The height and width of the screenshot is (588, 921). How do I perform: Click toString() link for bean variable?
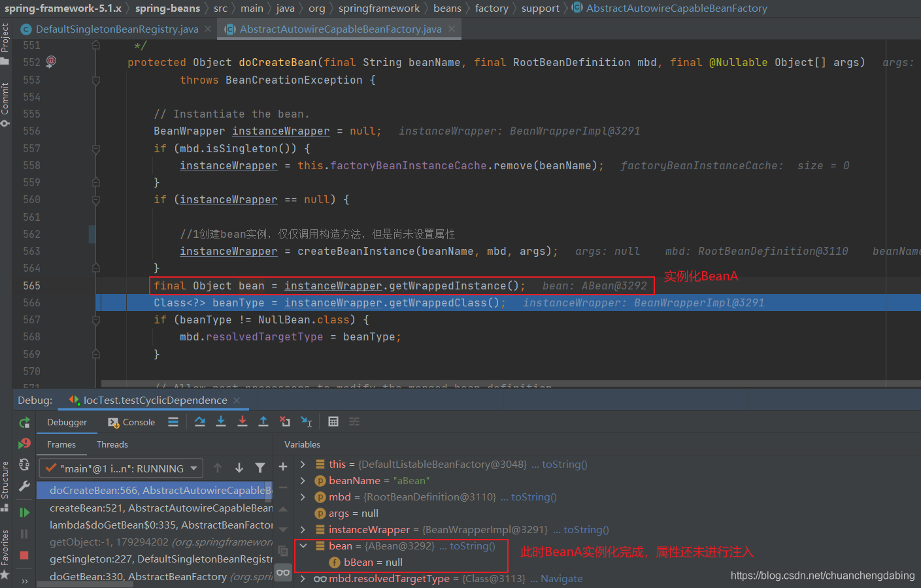(x=473, y=546)
